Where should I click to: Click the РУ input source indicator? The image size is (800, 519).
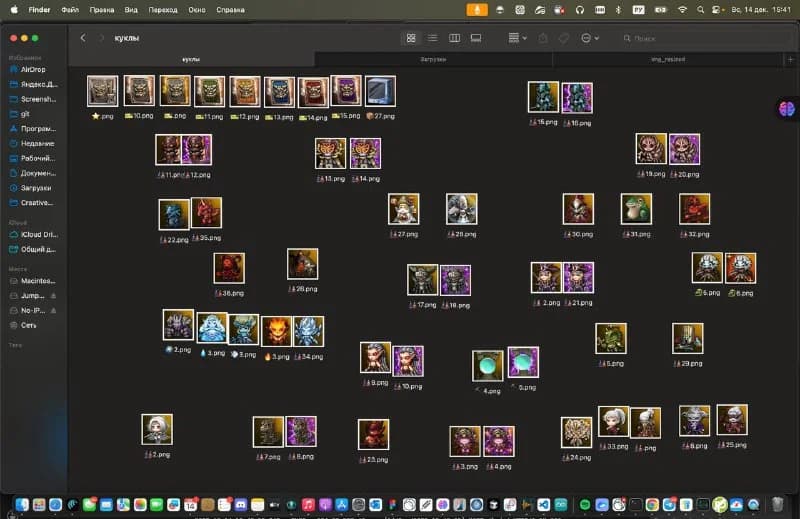tap(638, 10)
